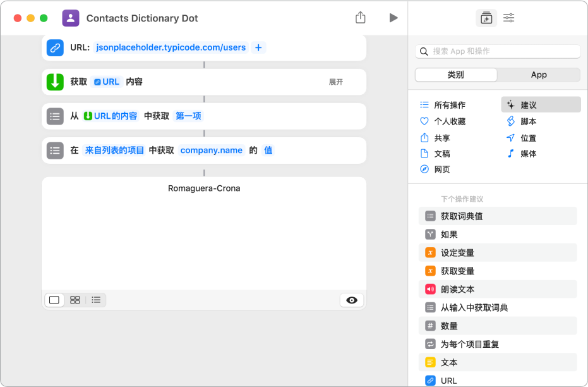588x387 pixels.
Task: Click the Share icon in the toolbar
Action: 361,18
